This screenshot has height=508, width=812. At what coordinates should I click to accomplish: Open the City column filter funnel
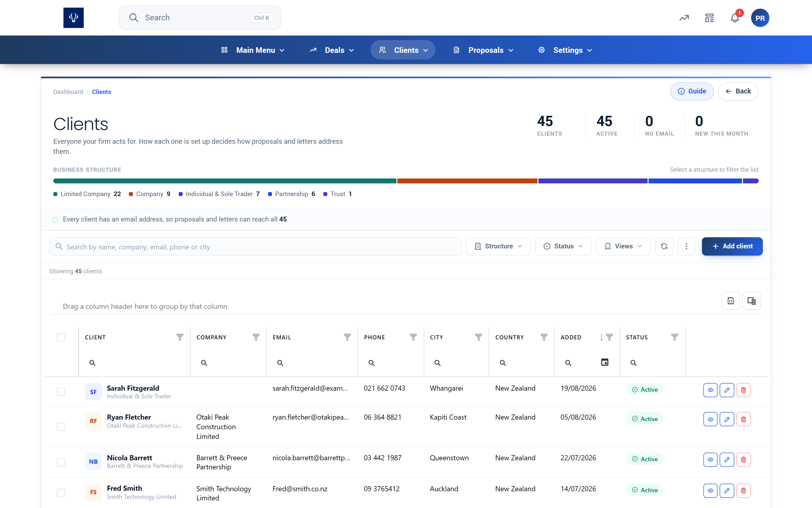(x=479, y=337)
